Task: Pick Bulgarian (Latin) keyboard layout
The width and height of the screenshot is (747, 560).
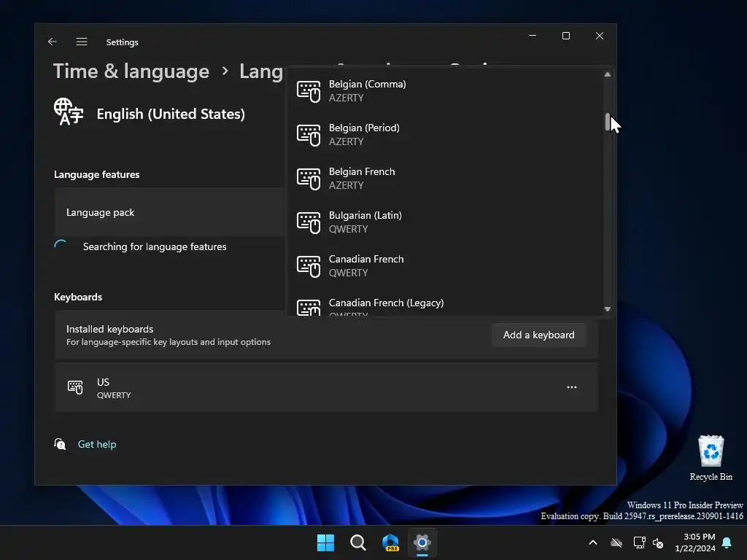Action: coord(444,222)
